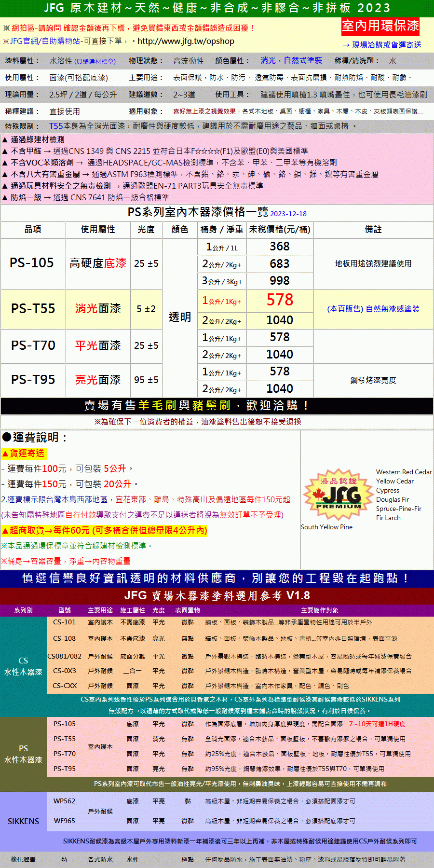Image resolution: width=434 pixels, height=868 pixels.
Task: Click the red 室內用環保漆 badge
Action: pos(380,26)
